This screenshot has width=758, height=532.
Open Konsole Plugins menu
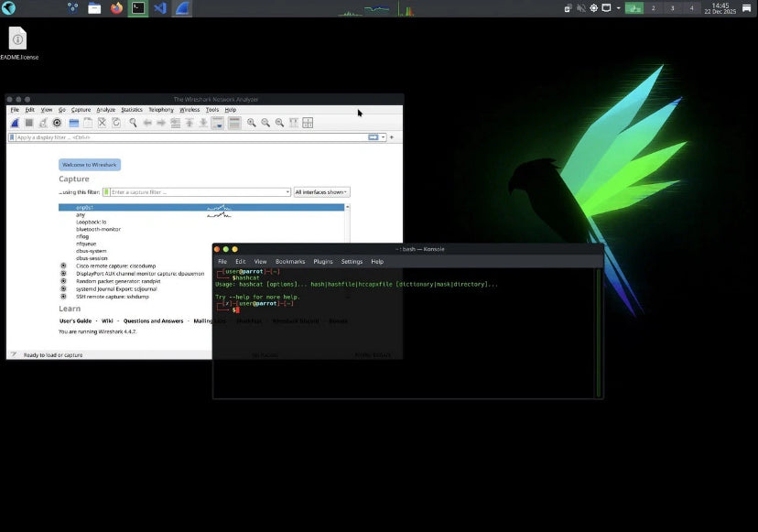(323, 262)
